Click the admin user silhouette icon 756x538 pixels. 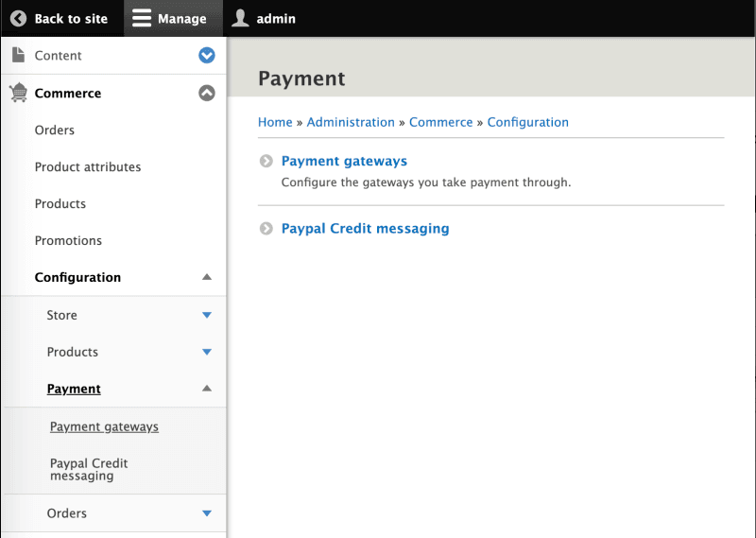coord(241,19)
